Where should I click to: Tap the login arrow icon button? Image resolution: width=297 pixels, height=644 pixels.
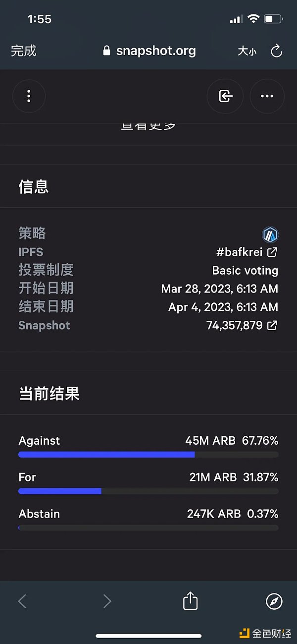point(225,96)
